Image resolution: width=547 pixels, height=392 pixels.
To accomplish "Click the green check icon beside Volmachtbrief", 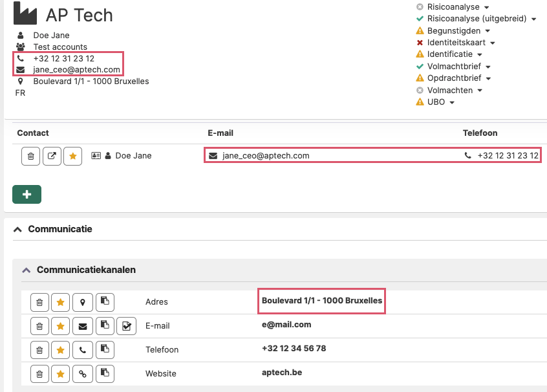I will [420, 67].
